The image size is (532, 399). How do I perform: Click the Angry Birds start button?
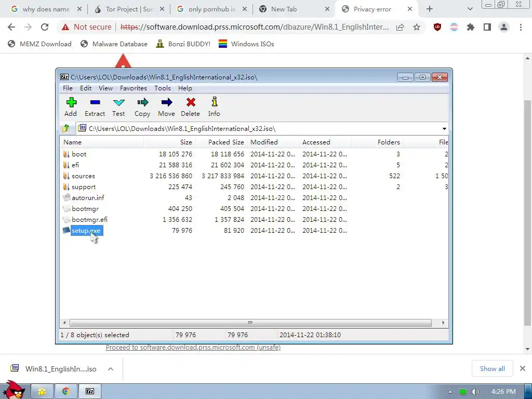coord(14,390)
